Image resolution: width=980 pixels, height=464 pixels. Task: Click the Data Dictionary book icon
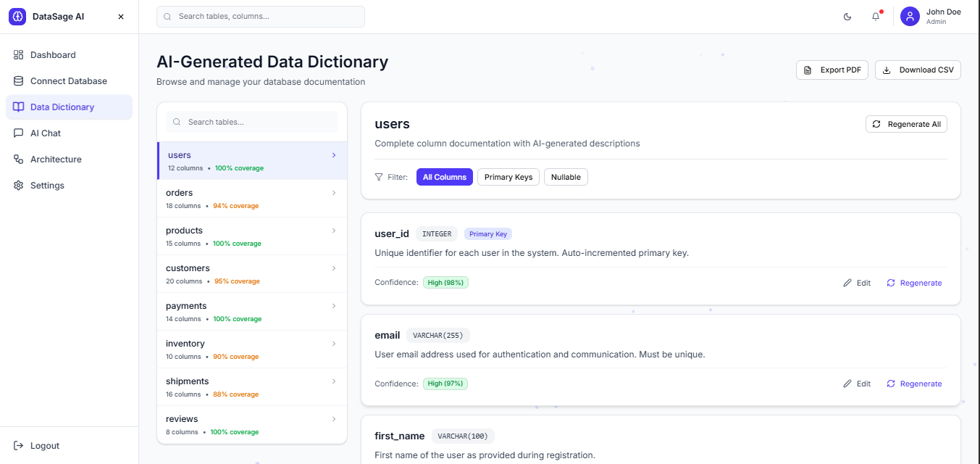(x=18, y=107)
